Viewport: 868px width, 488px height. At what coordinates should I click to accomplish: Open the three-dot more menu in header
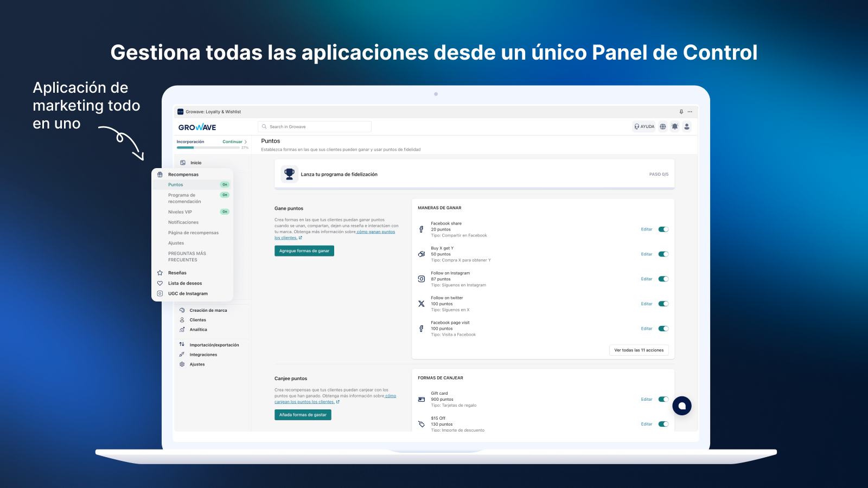(x=690, y=112)
